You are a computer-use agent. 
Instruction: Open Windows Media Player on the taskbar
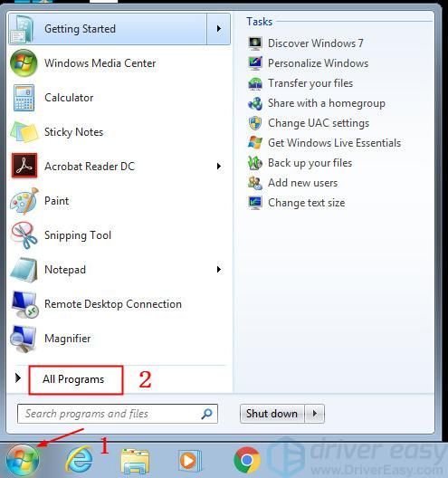click(190, 460)
